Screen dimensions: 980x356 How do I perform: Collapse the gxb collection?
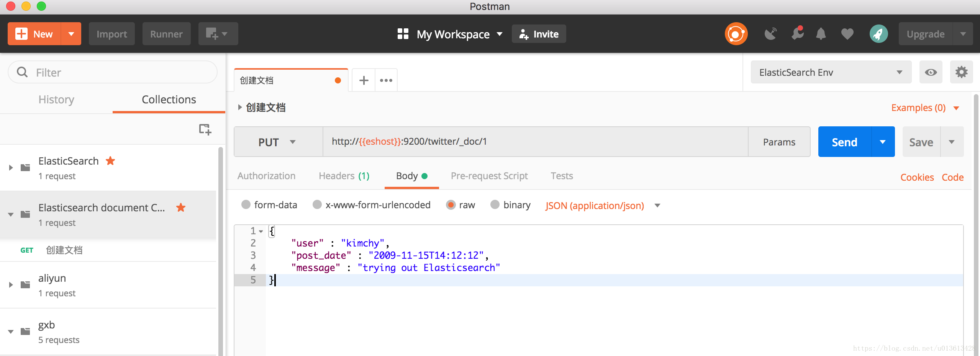pyautogui.click(x=11, y=332)
